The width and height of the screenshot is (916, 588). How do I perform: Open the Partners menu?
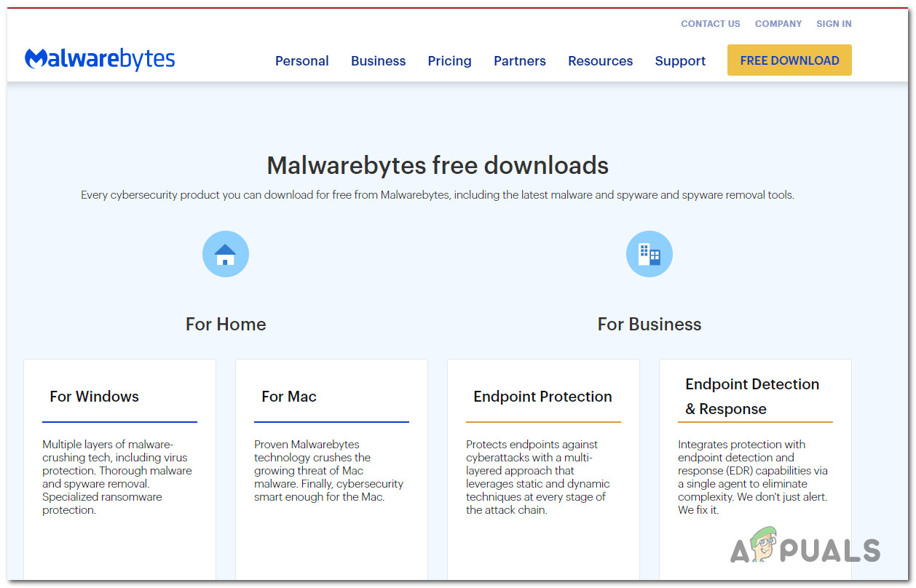click(519, 61)
